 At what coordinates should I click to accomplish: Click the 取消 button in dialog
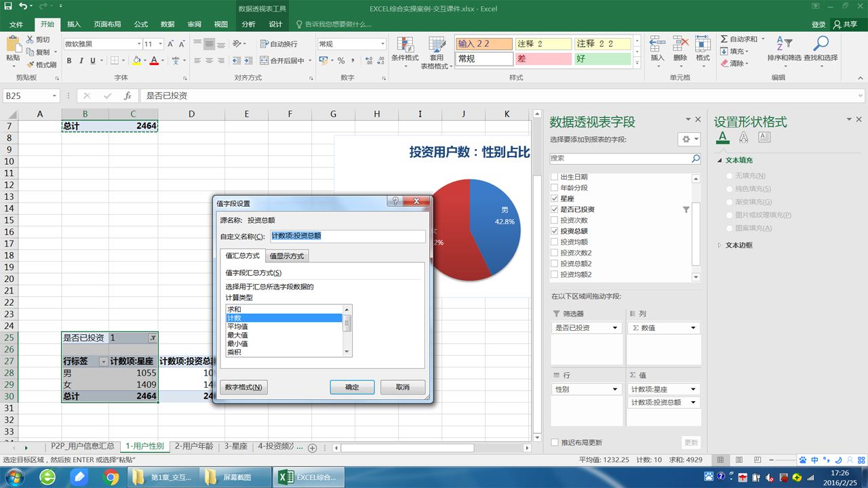pos(403,387)
